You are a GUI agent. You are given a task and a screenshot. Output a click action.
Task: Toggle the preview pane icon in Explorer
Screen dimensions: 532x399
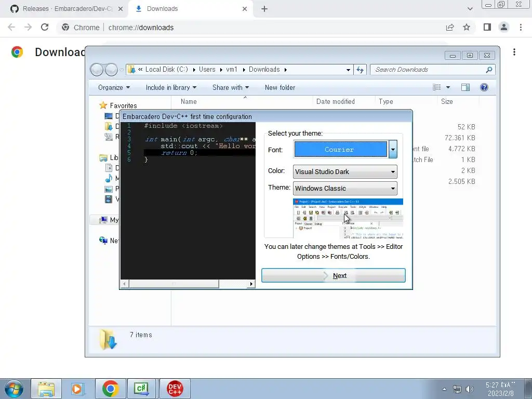coord(465,87)
